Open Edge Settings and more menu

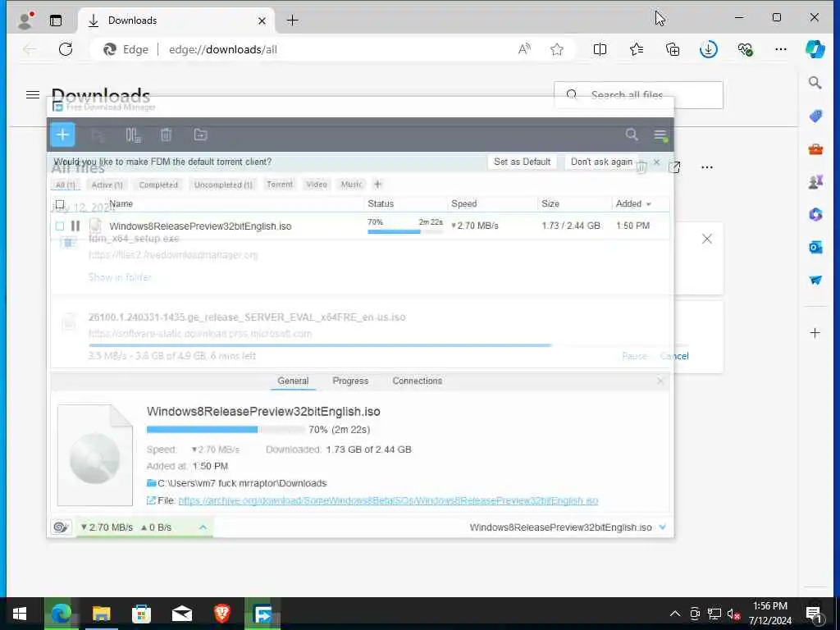(x=781, y=49)
